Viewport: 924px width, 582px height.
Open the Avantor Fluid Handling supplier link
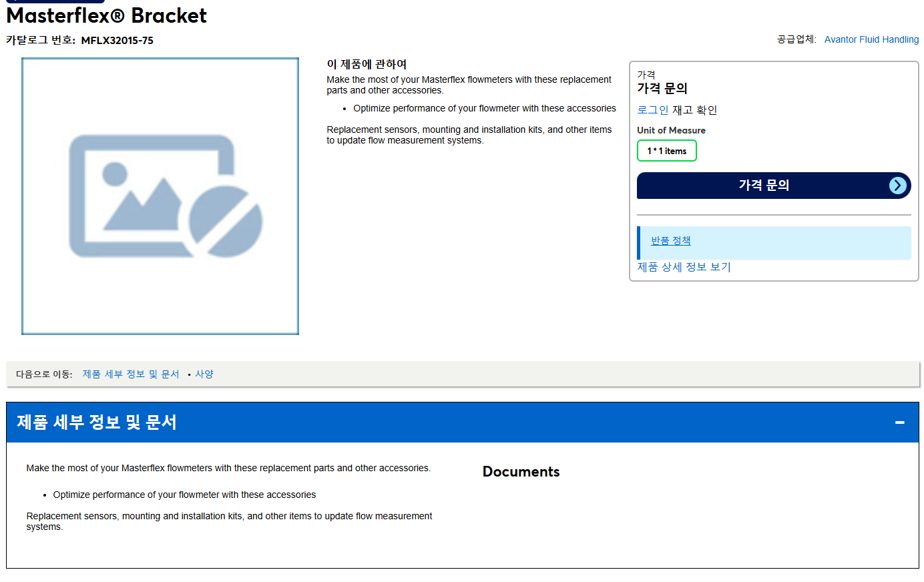pos(871,39)
